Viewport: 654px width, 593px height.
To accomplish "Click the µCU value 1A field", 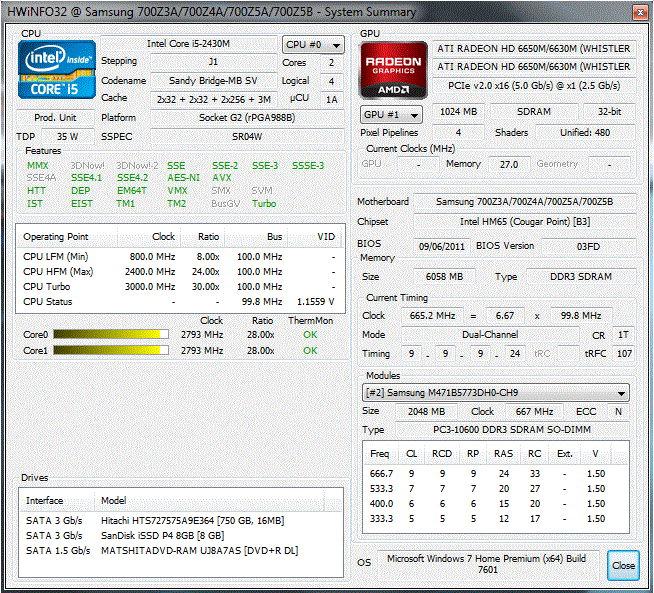I will pos(332,99).
